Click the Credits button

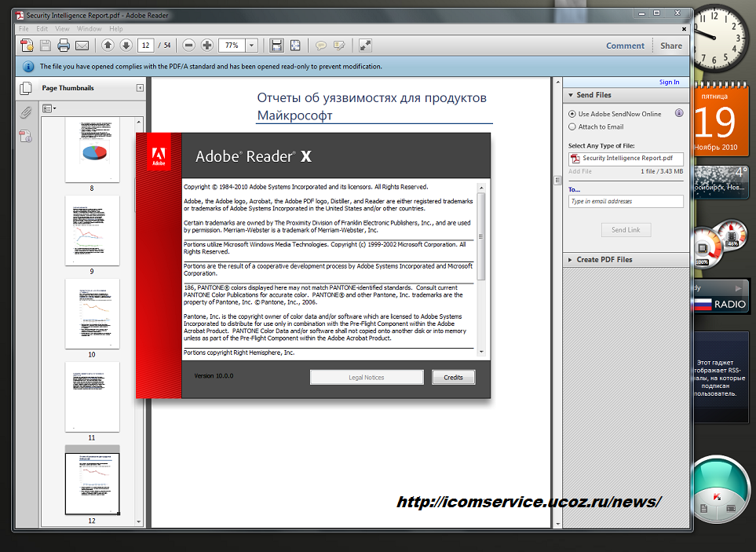(x=453, y=378)
